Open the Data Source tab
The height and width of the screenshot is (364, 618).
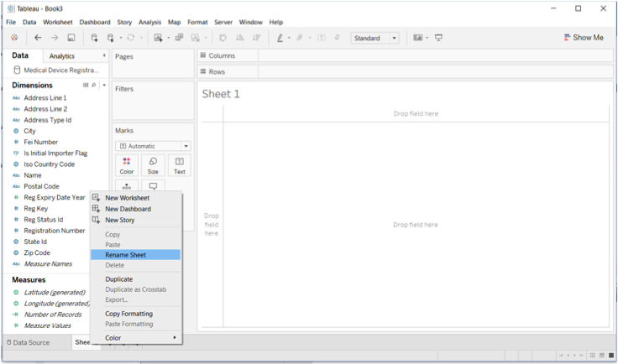coord(28,342)
